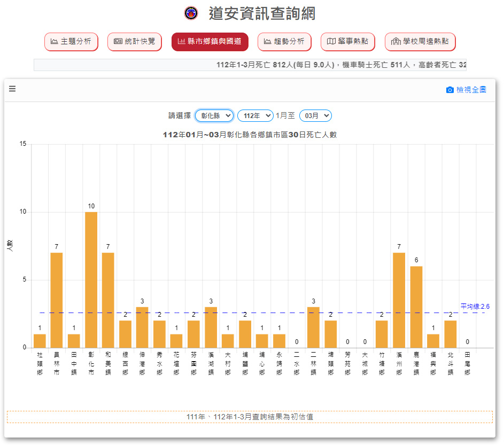Click the 溪州鄉 bar showing 7
Viewport: 504px width, 445px height.
point(399,300)
